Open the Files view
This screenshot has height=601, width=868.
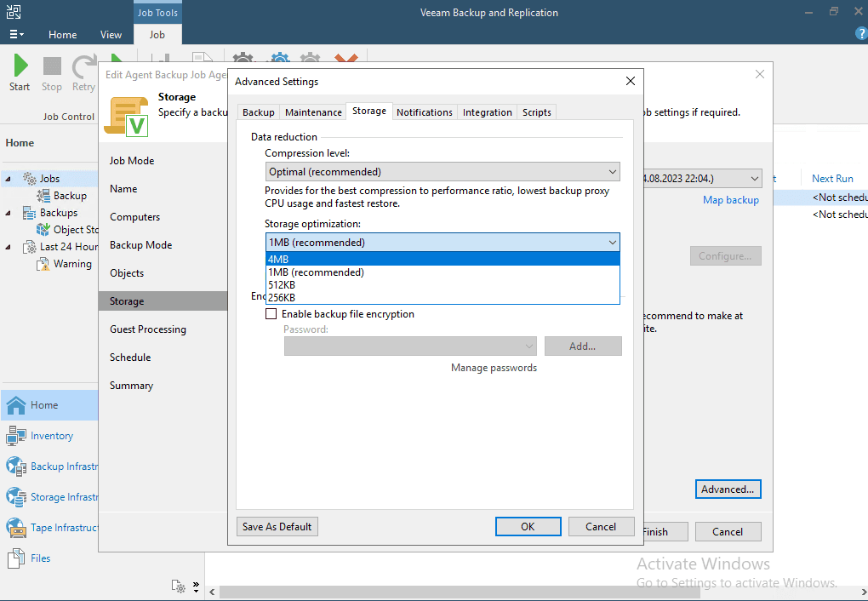(38, 558)
